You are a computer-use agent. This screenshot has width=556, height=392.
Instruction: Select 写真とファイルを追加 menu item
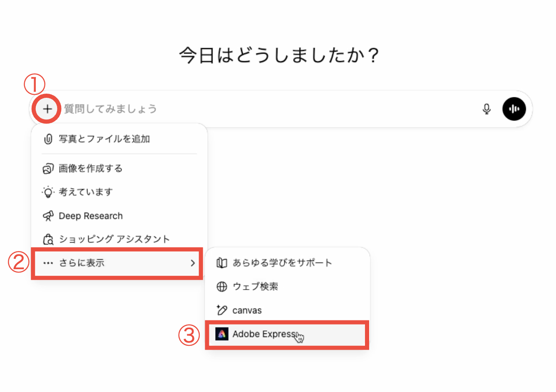tap(104, 139)
